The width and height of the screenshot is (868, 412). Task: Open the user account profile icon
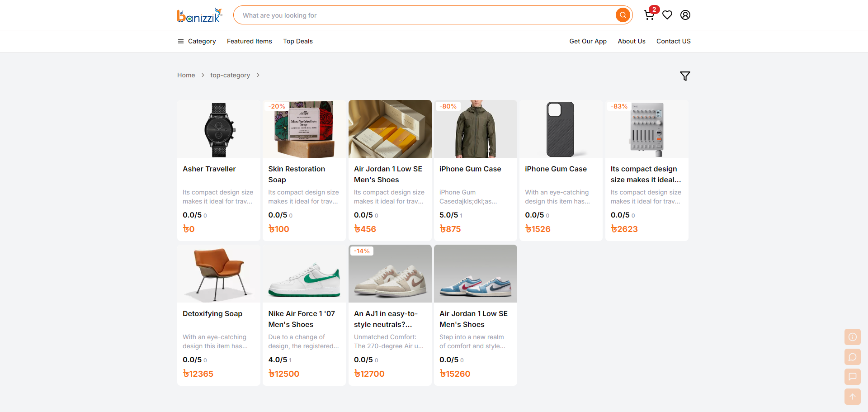pyautogui.click(x=685, y=15)
